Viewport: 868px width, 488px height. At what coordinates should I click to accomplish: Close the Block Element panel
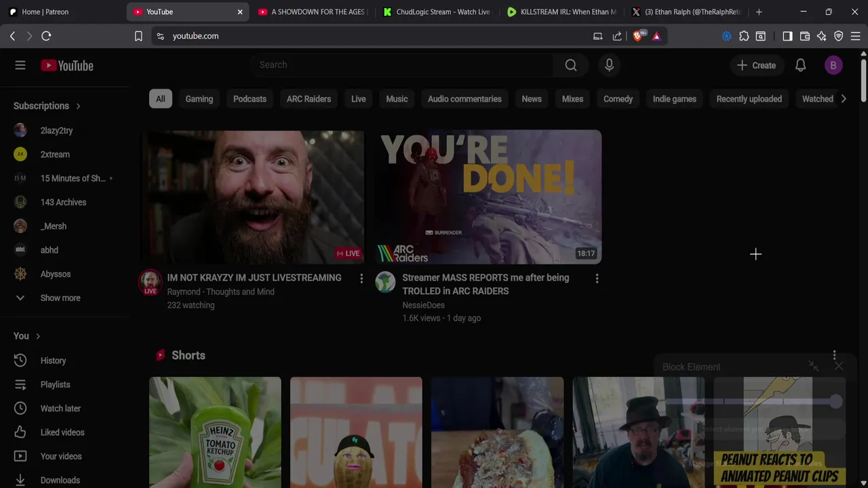(839, 367)
